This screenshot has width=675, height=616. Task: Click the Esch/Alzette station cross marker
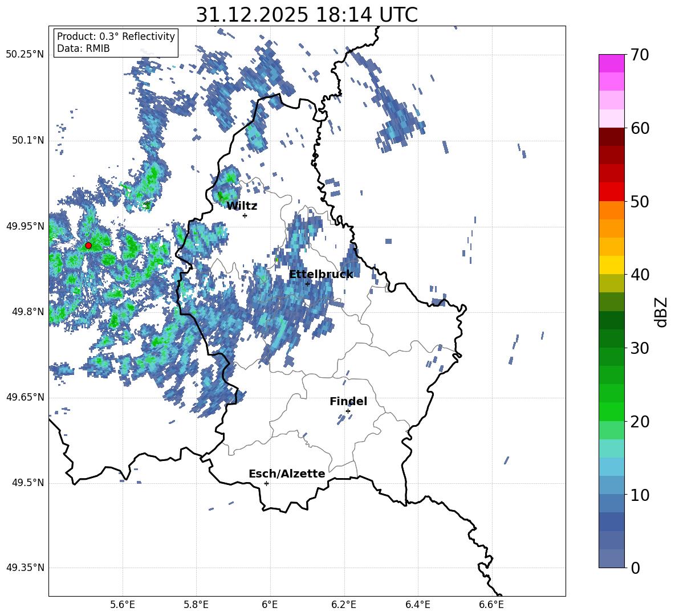266,483
